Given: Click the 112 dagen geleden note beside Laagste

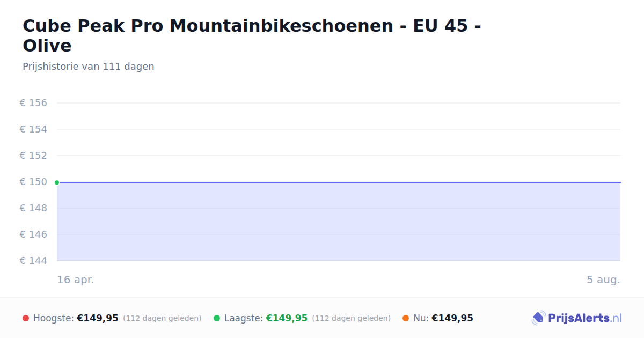Looking at the screenshot, I should tap(352, 318).
